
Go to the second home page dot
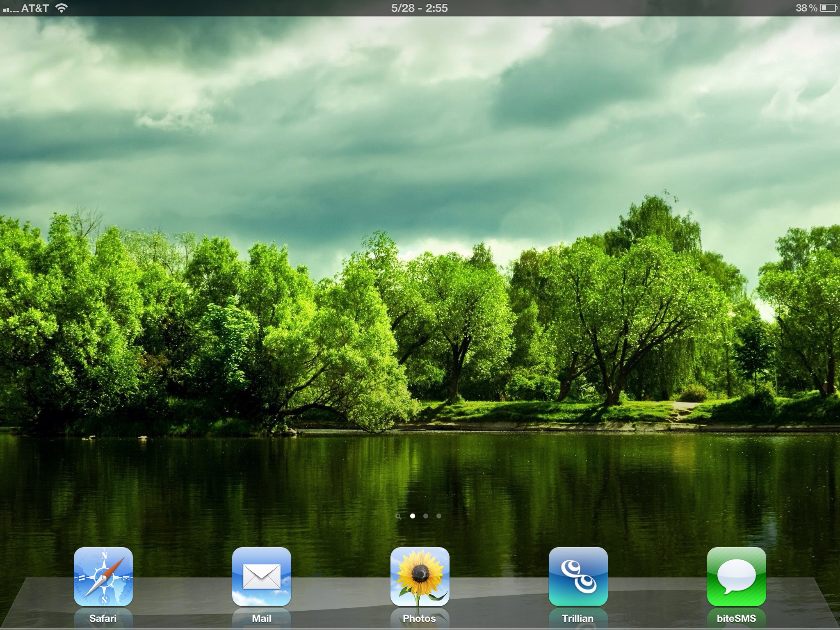(x=426, y=516)
